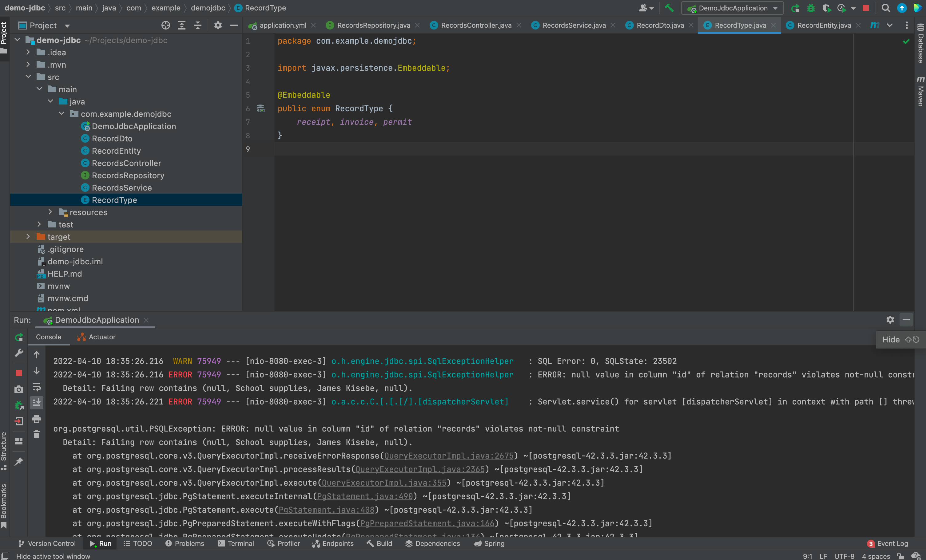Screen dimensions: 926x560
Task: Close the RecordDto.java tab
Action: pos(691,25)
